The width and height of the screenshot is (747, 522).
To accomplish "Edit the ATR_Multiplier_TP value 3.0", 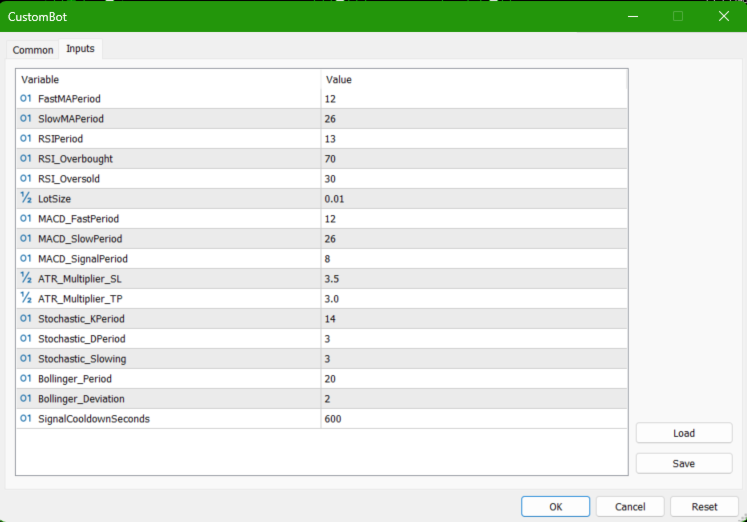I will [x=474, y=299].
